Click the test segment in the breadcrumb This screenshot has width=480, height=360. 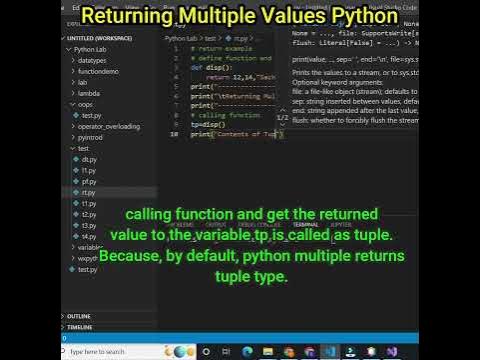pos(210,38)
